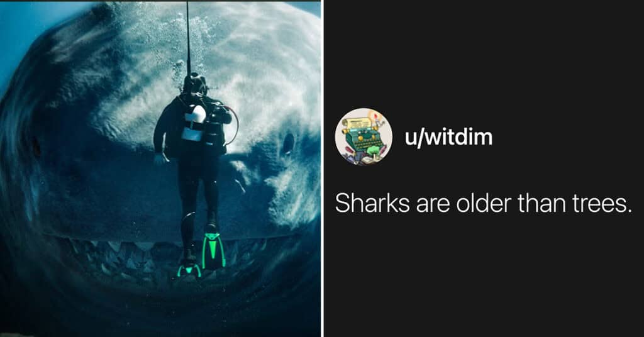The height and width of the screenshot is (337, 644).
Task: Select the "Sharks are older than trees." text
Action: point(484,203)
